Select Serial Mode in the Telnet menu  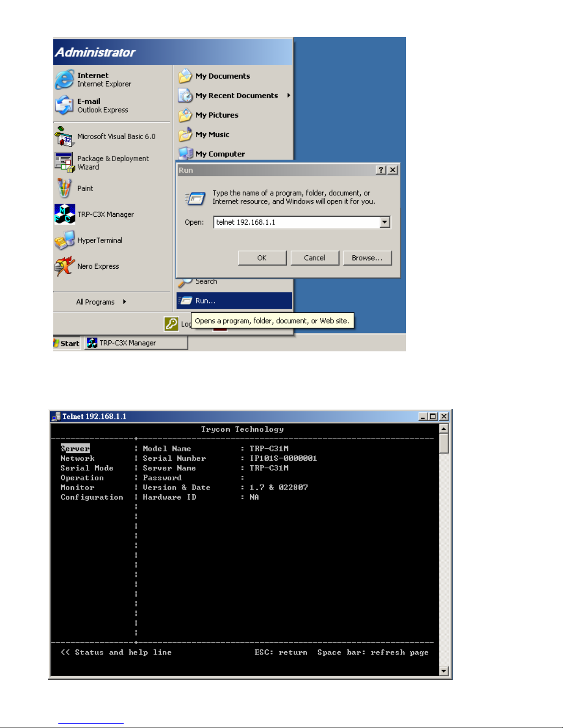pyautogui.click(x=87, y=468)
